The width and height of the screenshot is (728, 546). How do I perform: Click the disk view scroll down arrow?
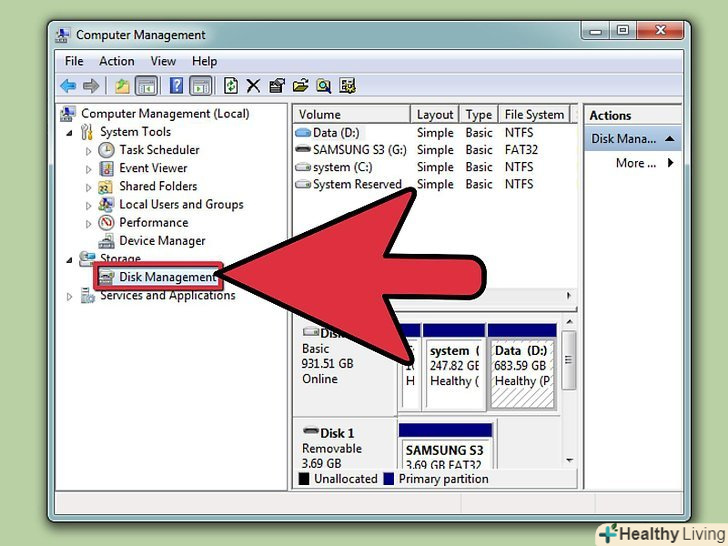pyautogui.click(x=569, y=461)
